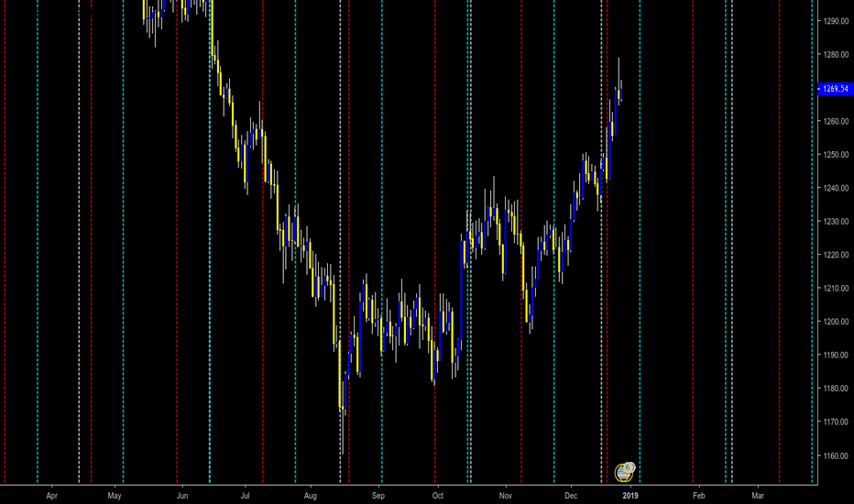Click the 1240.00 price axis label
This screenshot has height=504, width=854.
tap(836, 188)
